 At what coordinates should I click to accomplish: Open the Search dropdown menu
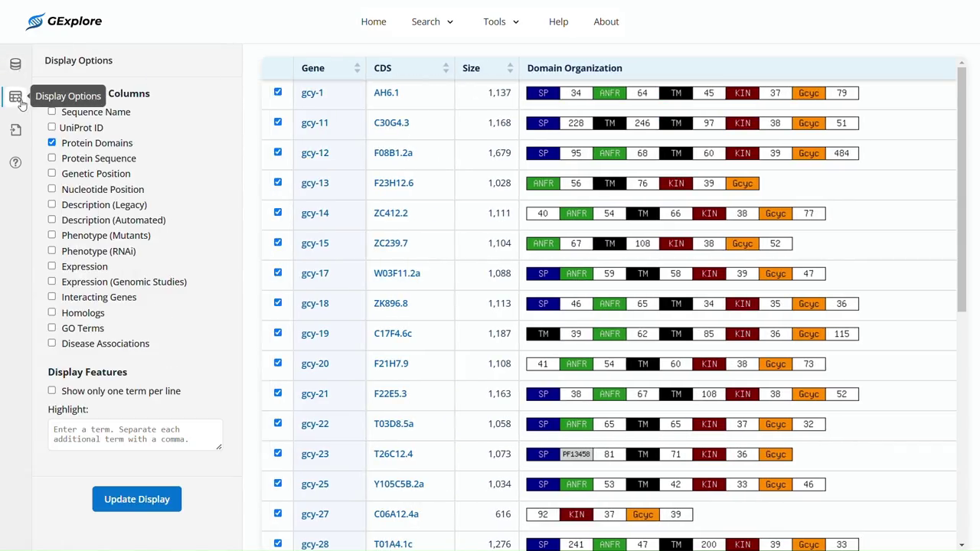click(433, 21)
